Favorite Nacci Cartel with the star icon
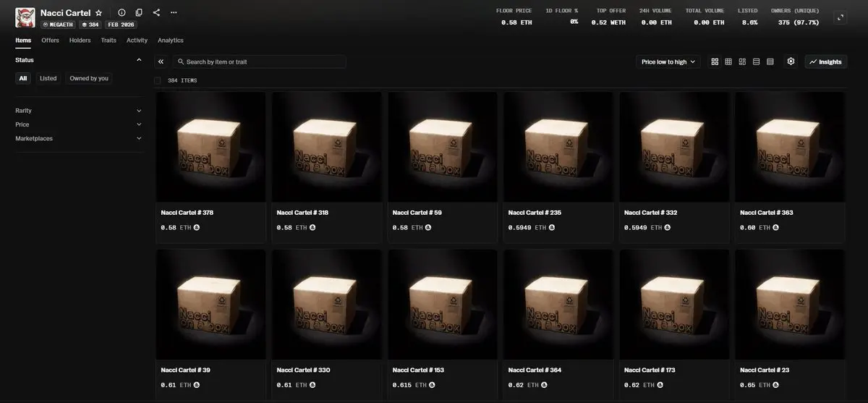 point(98,13)
